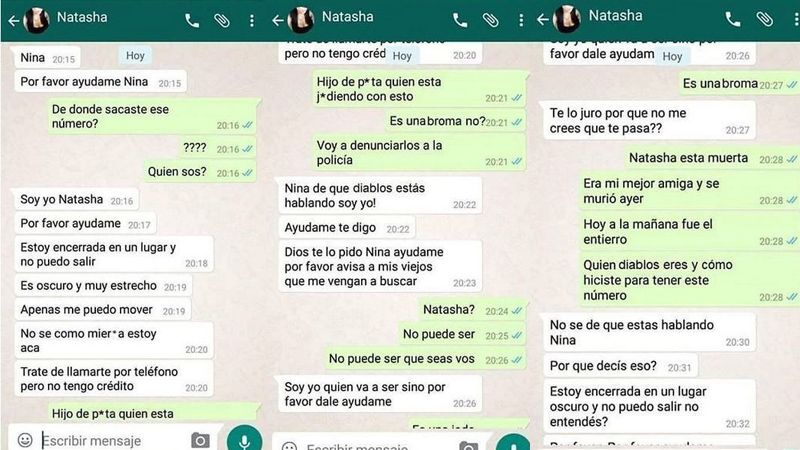The width and height of the screenshot is (800, 450).
Task: Tap the back arrow in the middle chat
Action: tap(278, 20)
